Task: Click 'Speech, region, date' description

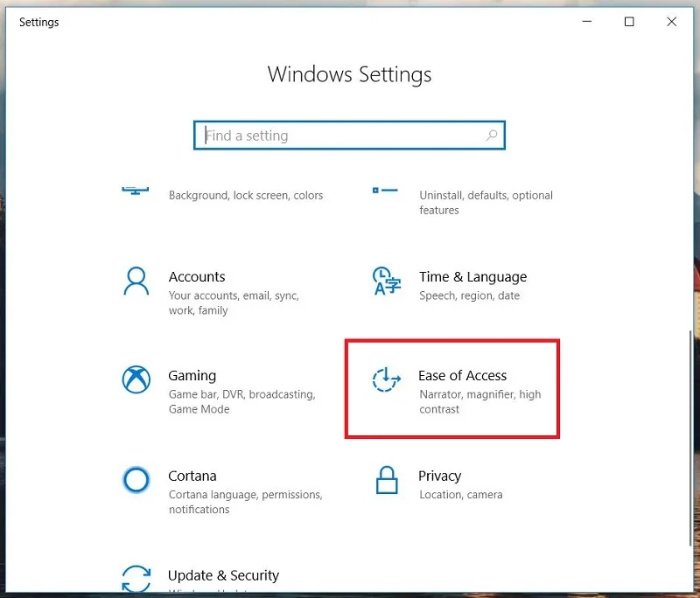Action: pyautogui.click(x=470, y=296)
